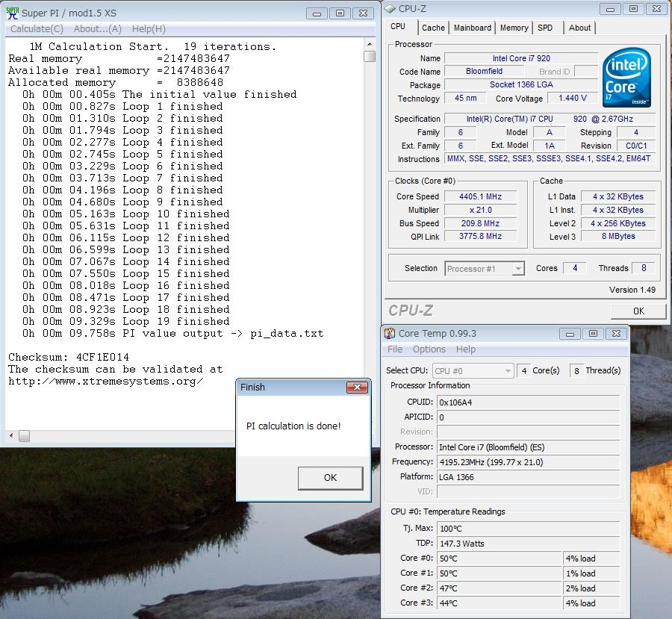Viewport: 672px width, 619px height.
Task: Open the Options menu in Core Temp
Action: [x=429, y=349]
